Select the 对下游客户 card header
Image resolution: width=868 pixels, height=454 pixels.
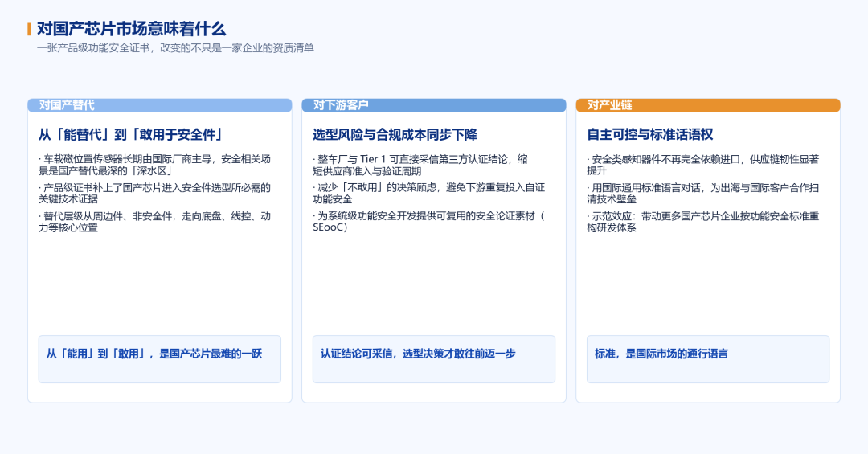click(x=433, y=105)
